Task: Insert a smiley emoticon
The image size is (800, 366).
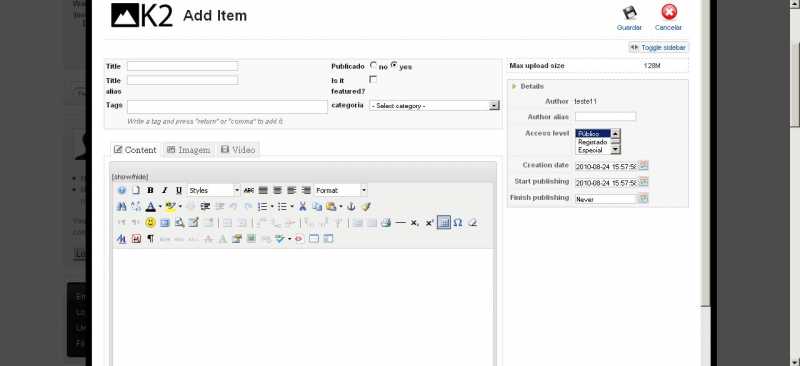Action: pyautogui.click(x=150, y=223)
